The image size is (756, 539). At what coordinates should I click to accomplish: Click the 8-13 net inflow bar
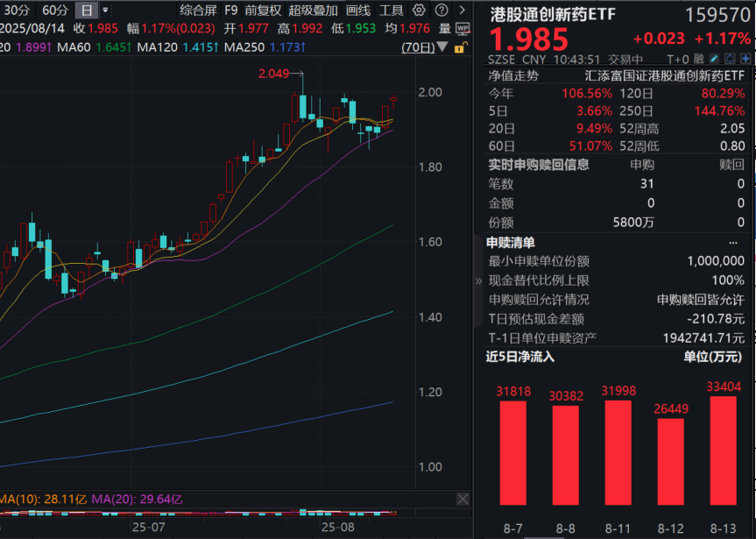point(723,451)
